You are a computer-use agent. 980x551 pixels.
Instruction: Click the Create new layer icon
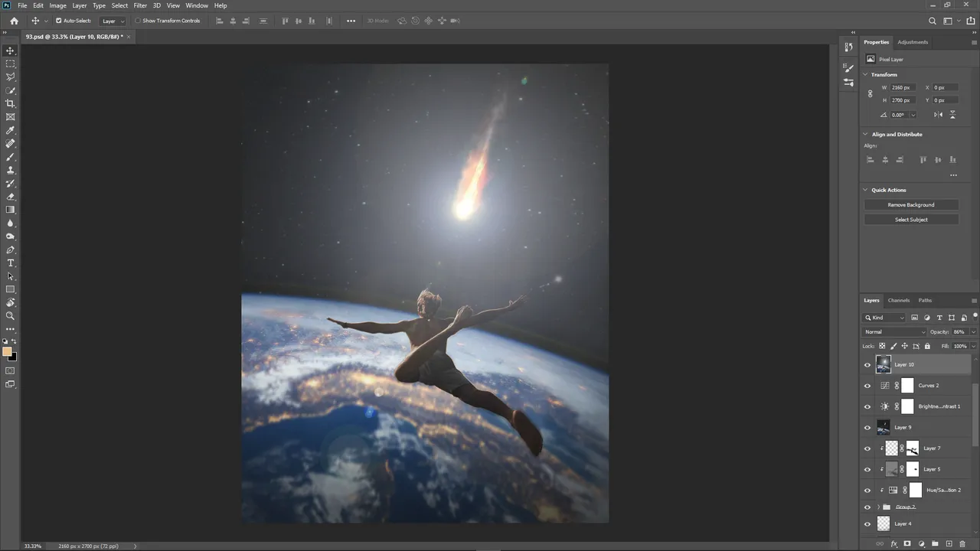(949, 544)
